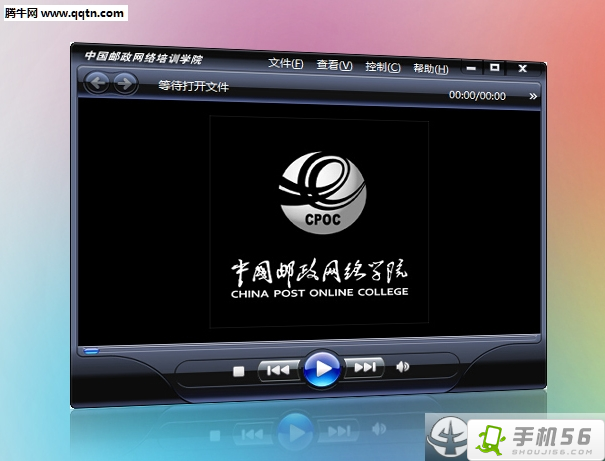Open the 查看(V) menu

click(x=334, y=65)
